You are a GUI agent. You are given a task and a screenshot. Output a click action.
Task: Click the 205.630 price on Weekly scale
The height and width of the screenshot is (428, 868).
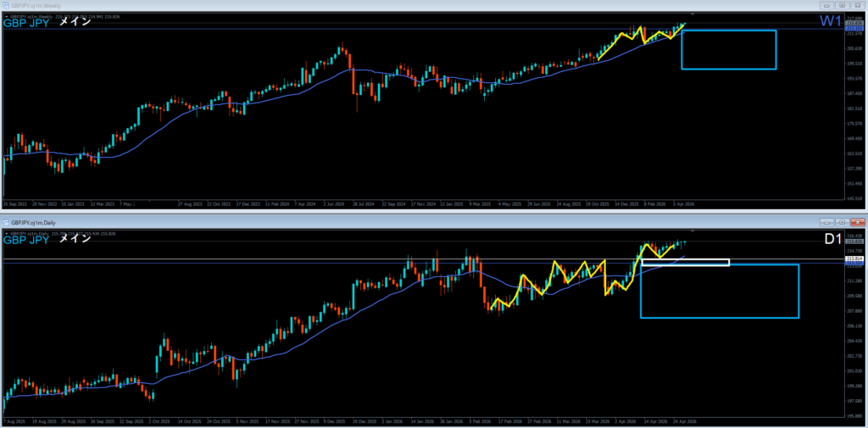pos(854,48)
